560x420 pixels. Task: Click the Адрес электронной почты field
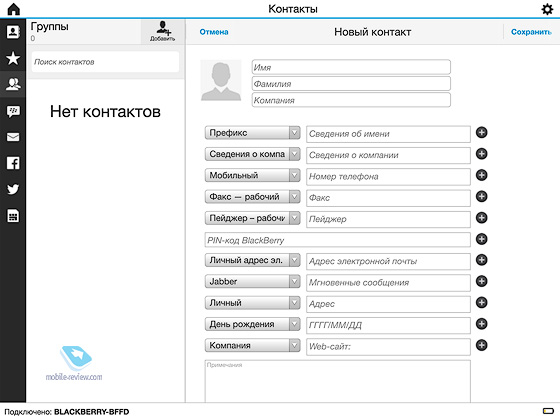(x=388, y=261)
